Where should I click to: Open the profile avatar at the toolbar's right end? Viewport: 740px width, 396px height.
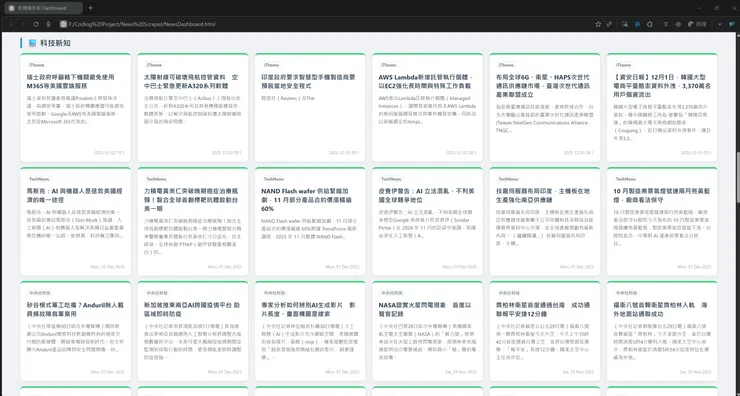(x=732, y=24)
